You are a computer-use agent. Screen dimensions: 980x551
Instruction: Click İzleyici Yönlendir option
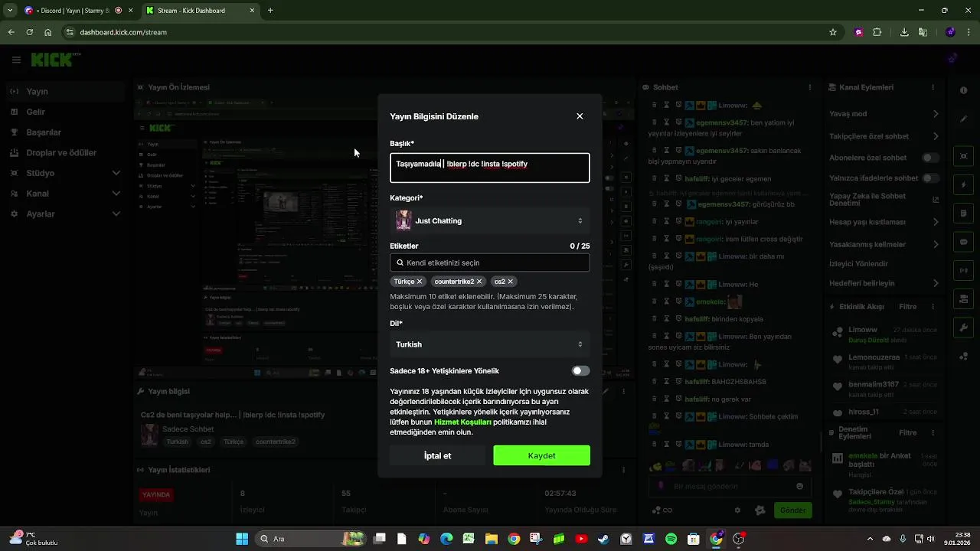(859, 263)
